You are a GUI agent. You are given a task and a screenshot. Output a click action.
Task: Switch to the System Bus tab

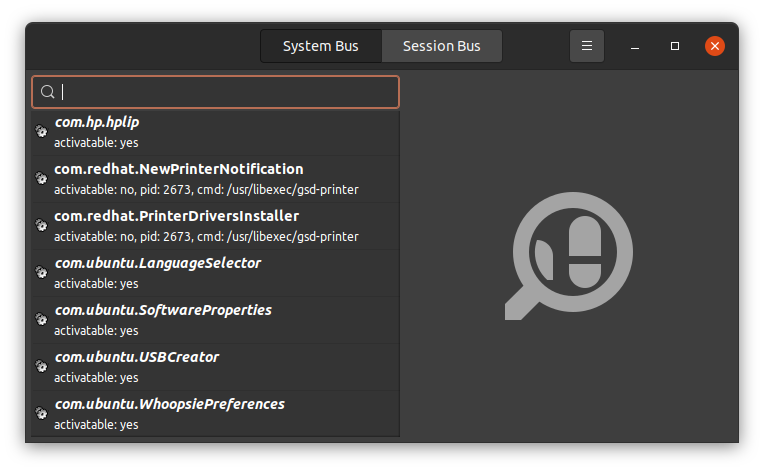(x=321, y=46)
